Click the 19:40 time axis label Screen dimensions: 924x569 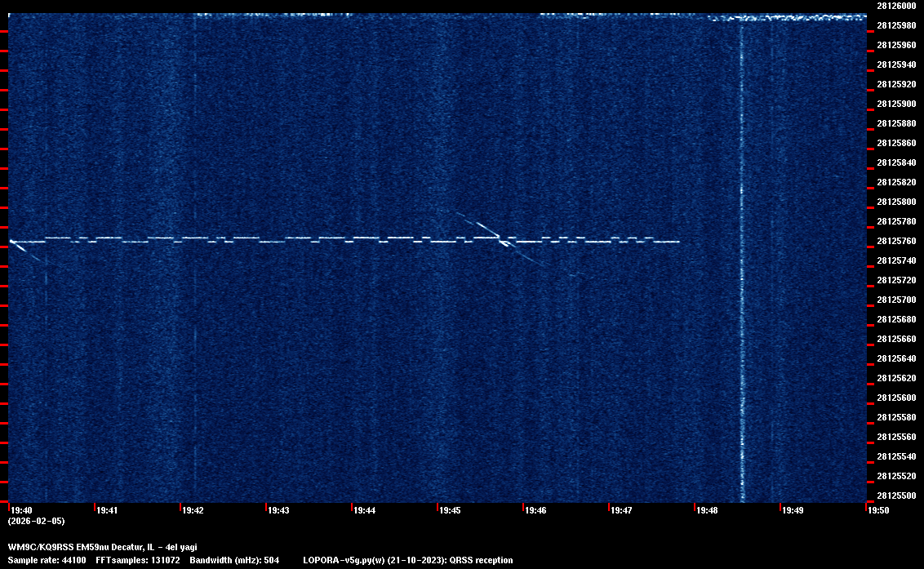click(x=21, y=511)
